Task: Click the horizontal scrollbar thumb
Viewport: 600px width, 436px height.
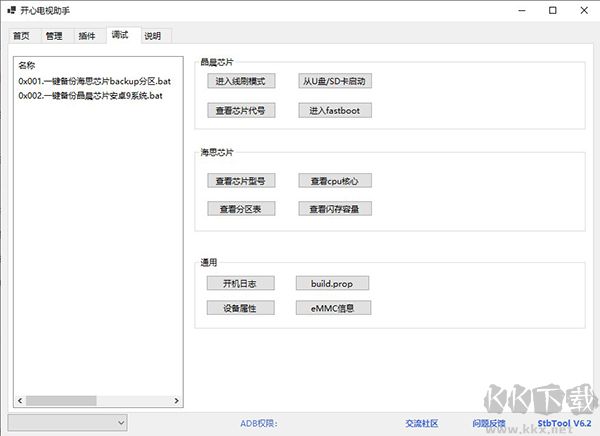Action: 61,401
